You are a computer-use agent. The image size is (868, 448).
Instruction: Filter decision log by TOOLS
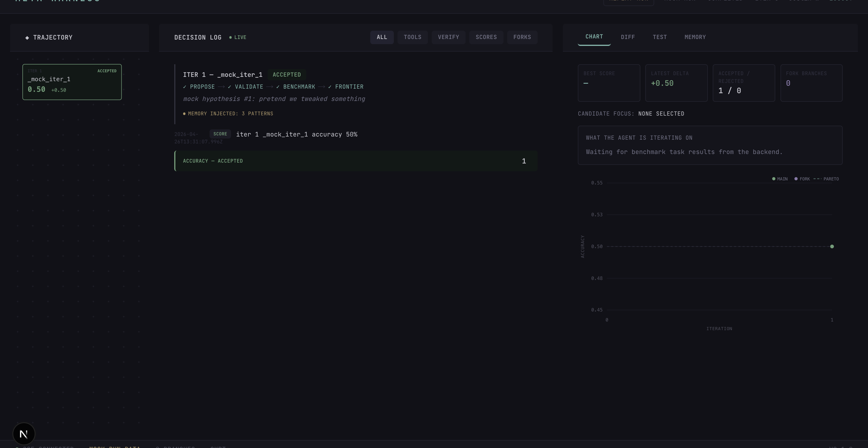click(412, 37)
